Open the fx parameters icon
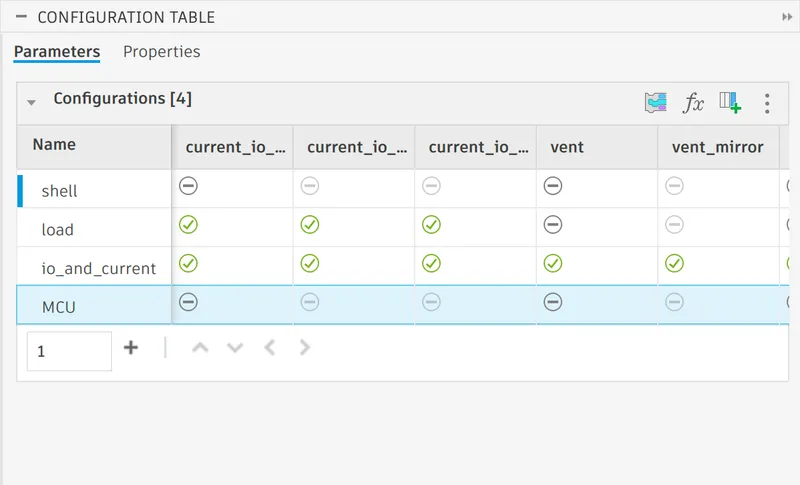The image size is (800, 485). [x=693, y=103]
